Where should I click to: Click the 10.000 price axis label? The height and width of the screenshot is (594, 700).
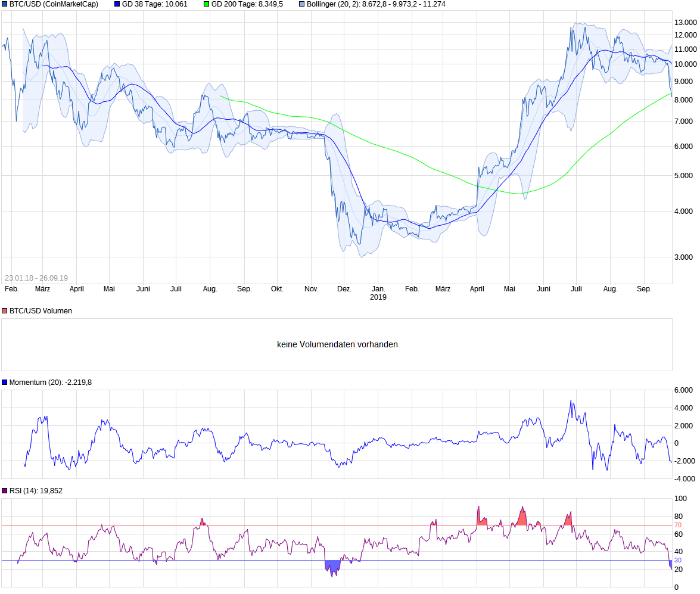coord(685,64)
